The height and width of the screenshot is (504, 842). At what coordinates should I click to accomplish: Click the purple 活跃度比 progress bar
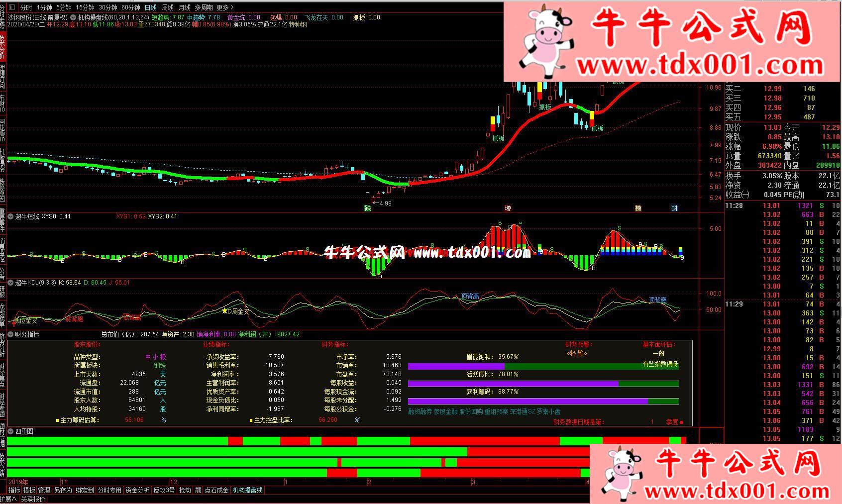pyautogui.click(x=513, y=384)
